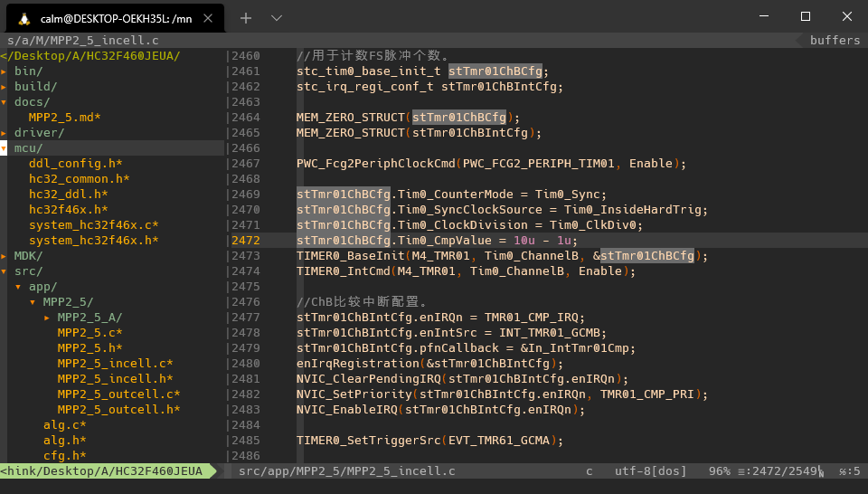Select the calm@DESKTOP-OEKH35L terminal tab
Screen dimensions: 868x494
tap(115, 18)
